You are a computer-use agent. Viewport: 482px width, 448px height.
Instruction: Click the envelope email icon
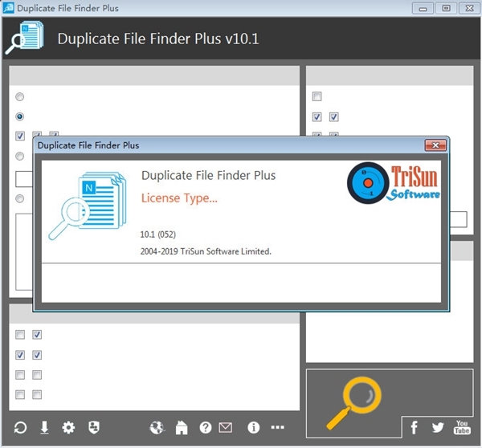226,427
